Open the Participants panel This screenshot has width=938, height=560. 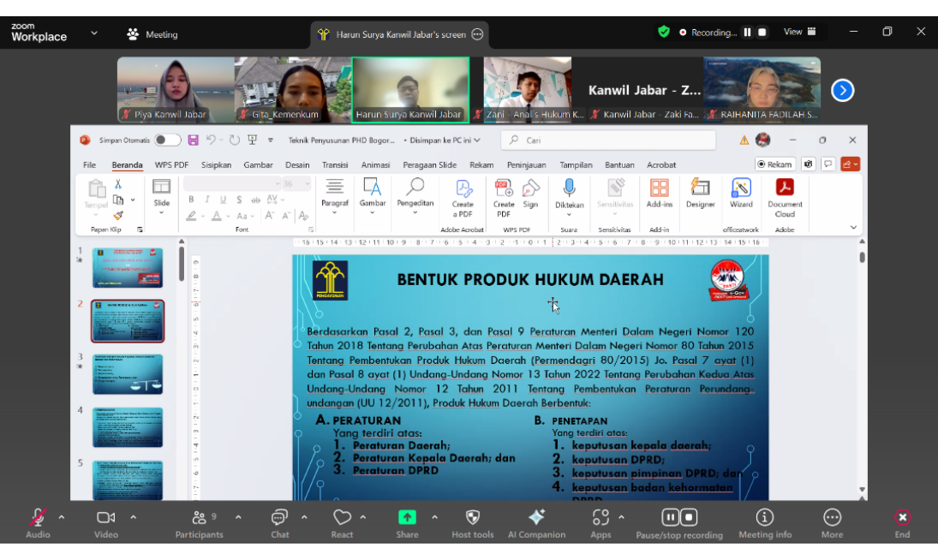[x=199, y=518]
